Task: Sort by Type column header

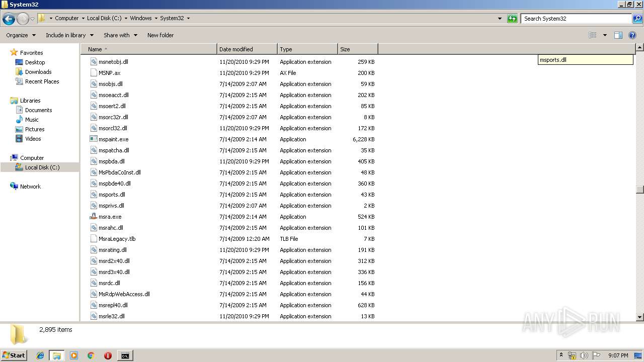Action: pos(307,49)
